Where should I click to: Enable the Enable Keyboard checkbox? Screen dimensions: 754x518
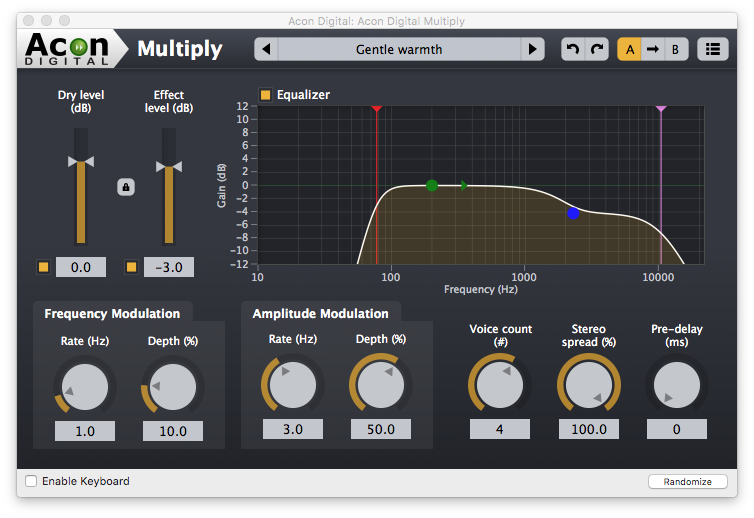click(31, 481)
